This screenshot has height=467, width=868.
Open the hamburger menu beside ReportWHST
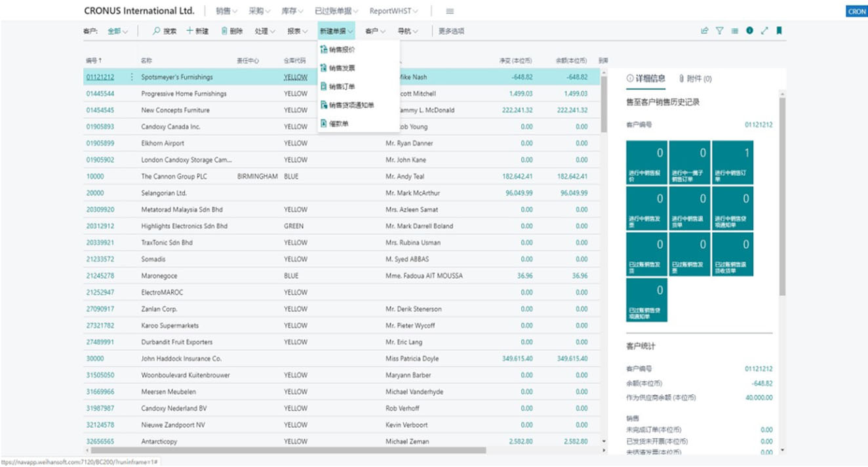(x=450, y=11)
